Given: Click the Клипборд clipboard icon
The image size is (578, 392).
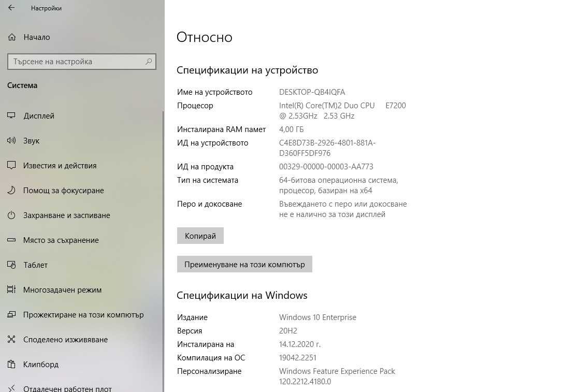Looking at the screenshot, I should [11, 365].
